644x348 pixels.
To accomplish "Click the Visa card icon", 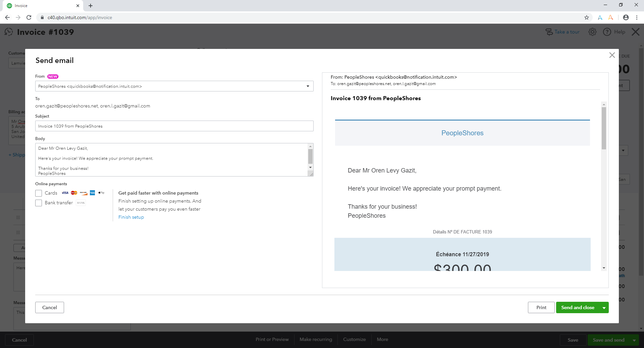I will (65, 193).
